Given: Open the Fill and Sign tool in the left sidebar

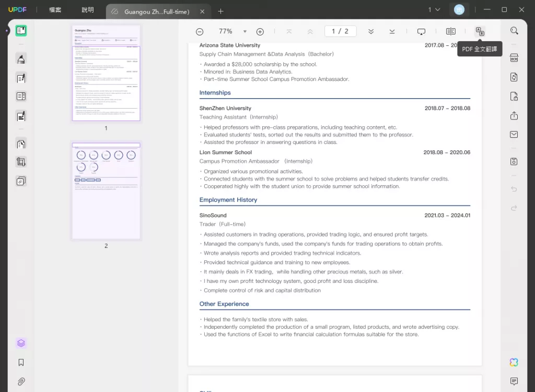Looking at the screenshot, I should tap(21, 116).
